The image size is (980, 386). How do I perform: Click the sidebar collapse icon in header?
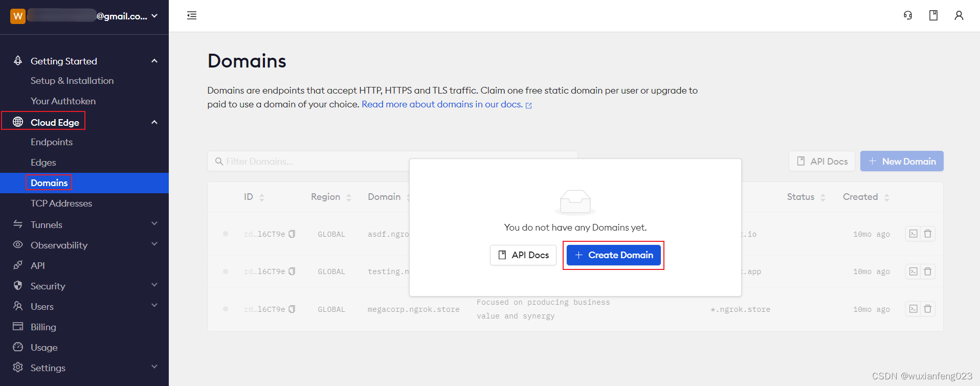[192, 15]
